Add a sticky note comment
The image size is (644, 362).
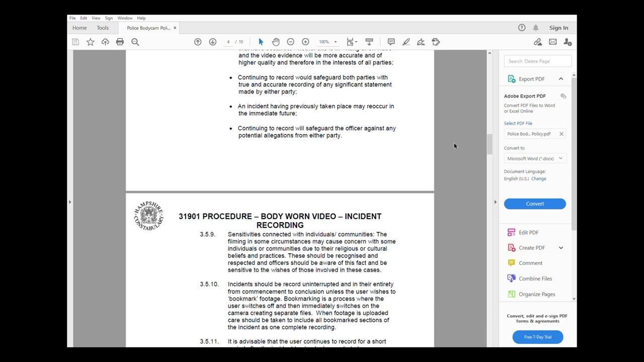pyautogui.click(x=391, y=42)
